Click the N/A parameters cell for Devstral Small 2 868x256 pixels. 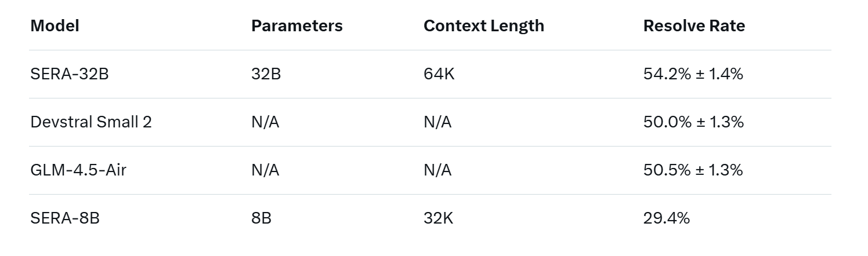click(x=265, y=122)
